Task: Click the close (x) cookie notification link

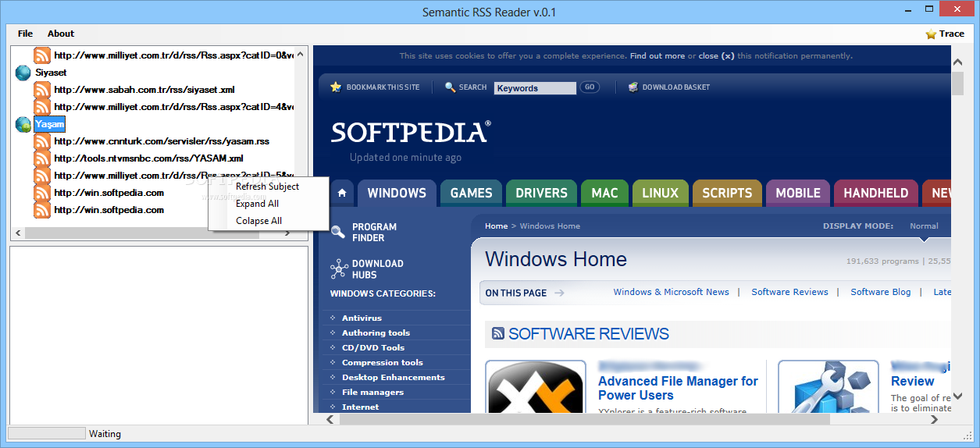Action: pos(716,56)
